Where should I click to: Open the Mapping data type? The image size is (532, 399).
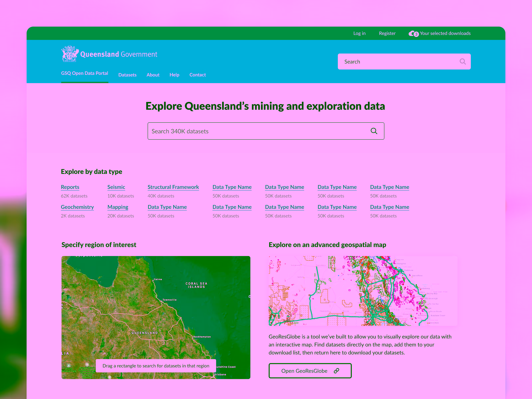click(118, 207)
